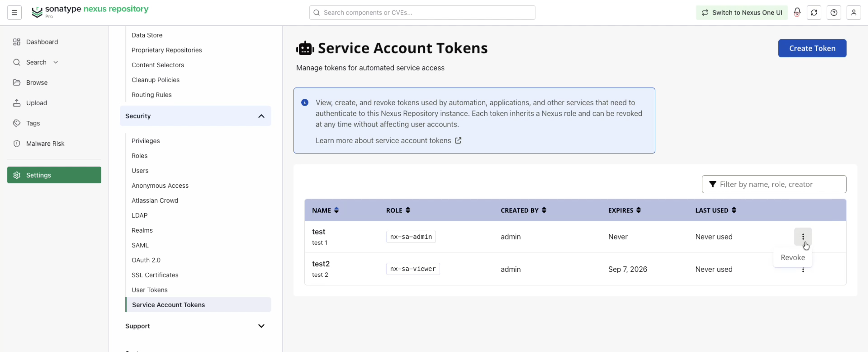Sort table by Last Used column
The height and width of the screenshot is (352, 868).
[x=734, y=210]
